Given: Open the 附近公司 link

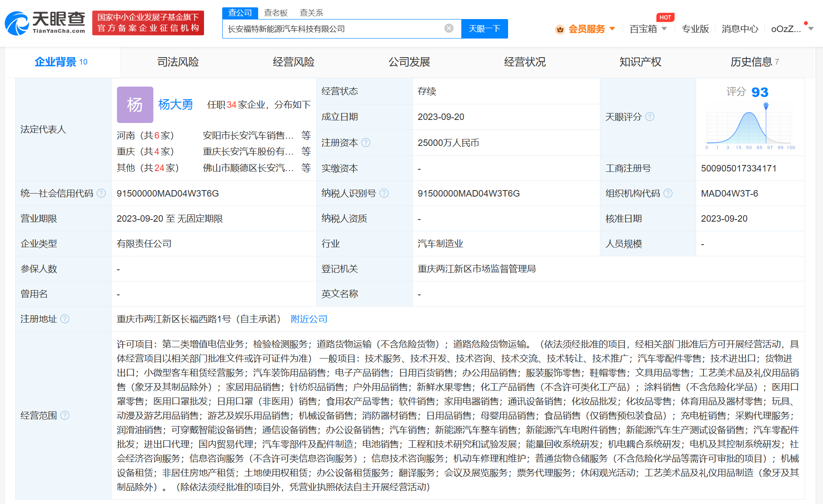Looking at the screenshot, I should click(309, 319).
